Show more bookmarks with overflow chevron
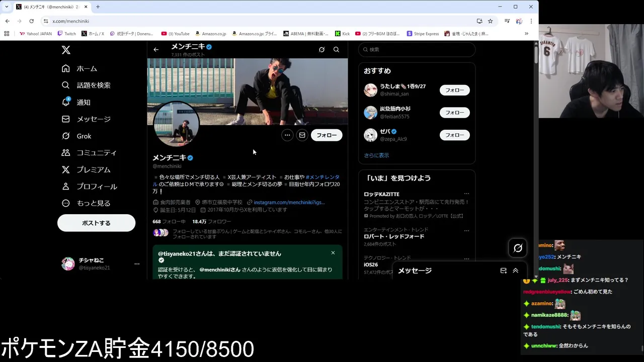 click(526, 34)
